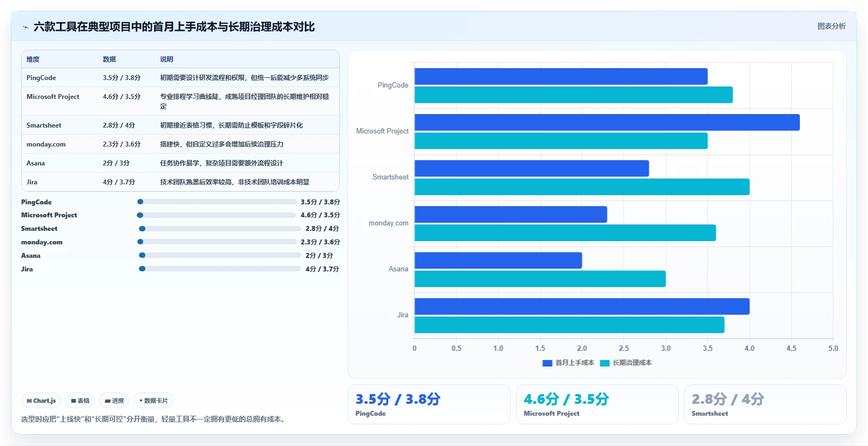868x446 pixels.
Task: Click Microsoft Project's cyan chart bar
Action: click(561, 141)
